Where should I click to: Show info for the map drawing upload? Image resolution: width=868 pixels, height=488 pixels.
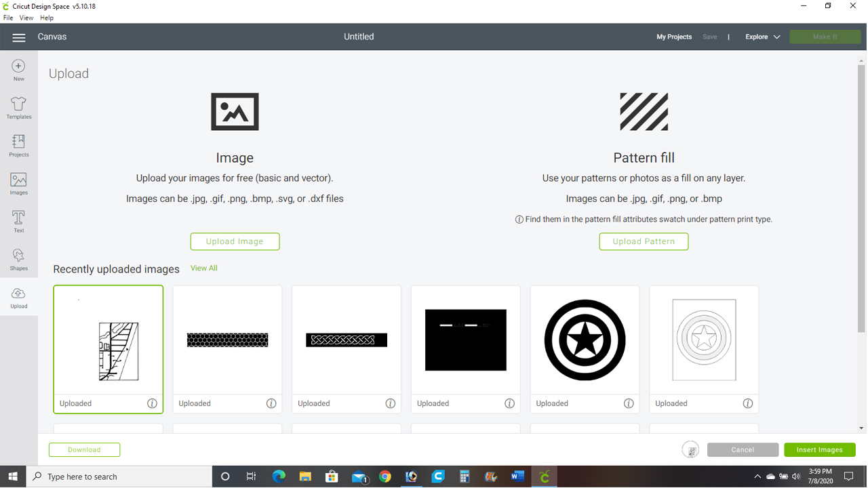click(152, 403)
